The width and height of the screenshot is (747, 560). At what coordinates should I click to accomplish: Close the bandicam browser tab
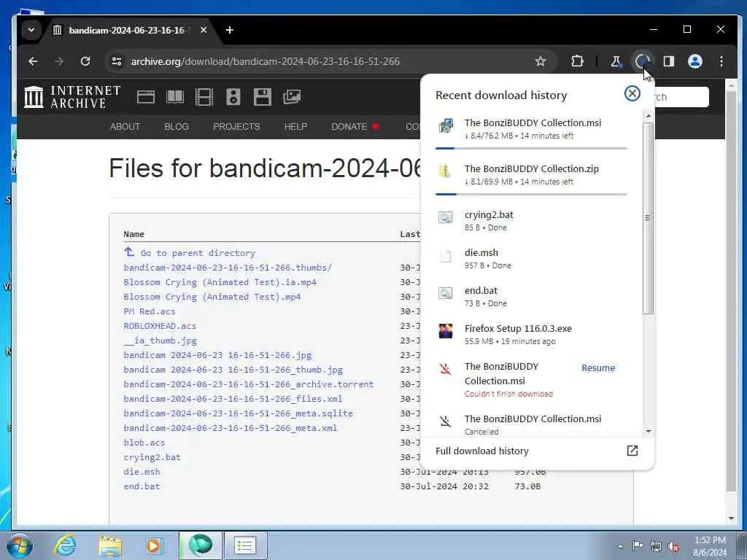(204, 30)
